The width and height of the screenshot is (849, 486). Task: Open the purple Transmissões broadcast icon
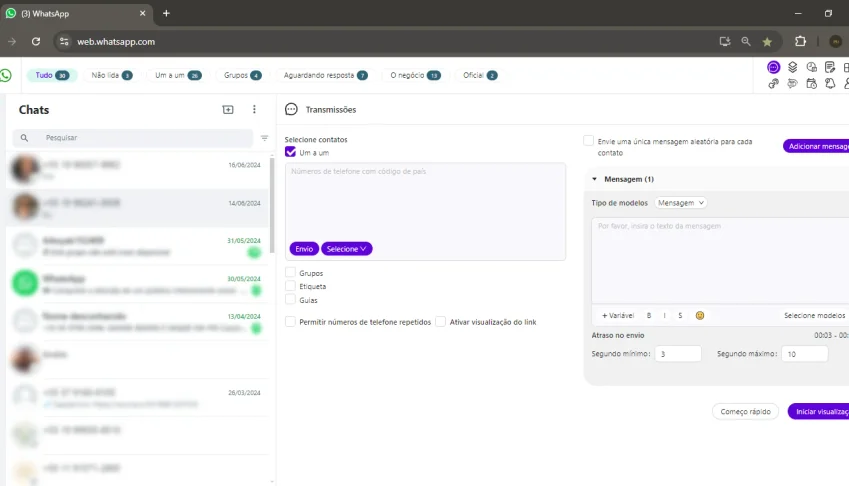(x=773, y=67)
